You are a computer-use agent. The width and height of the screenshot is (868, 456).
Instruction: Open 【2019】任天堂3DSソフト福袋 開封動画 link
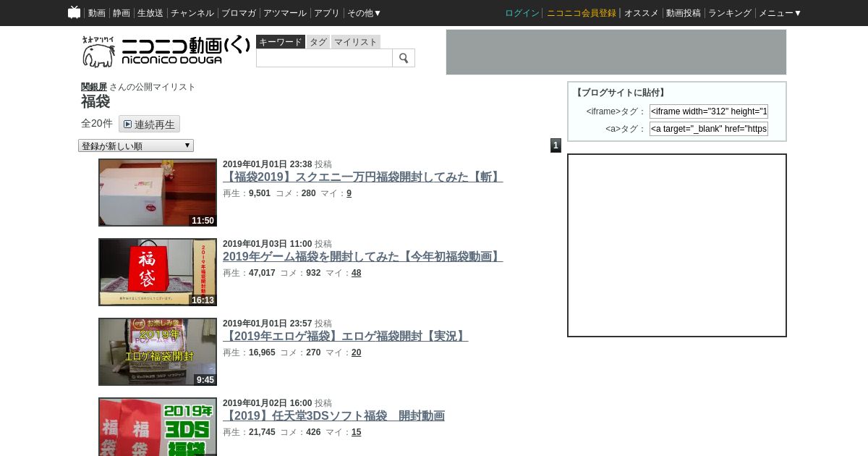point(333,415)
